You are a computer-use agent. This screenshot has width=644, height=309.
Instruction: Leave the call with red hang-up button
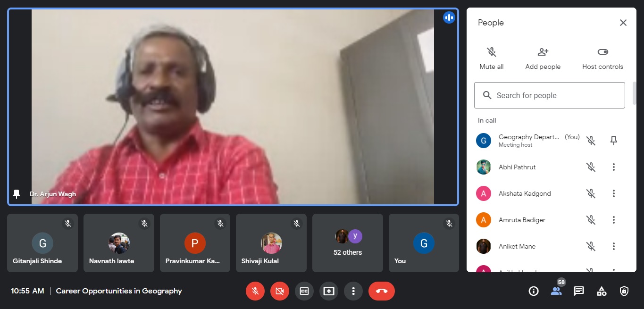pyautogui.click(x=382, y=291)
